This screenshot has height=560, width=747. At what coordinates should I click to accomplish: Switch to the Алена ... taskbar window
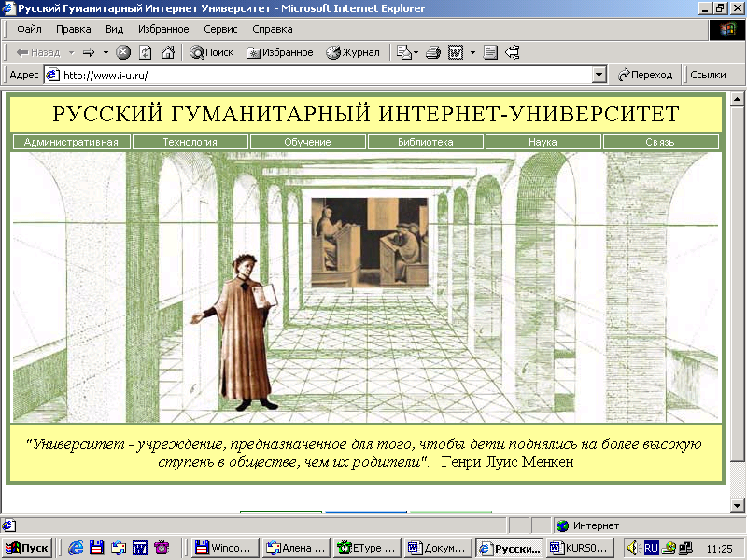(295, 548)
